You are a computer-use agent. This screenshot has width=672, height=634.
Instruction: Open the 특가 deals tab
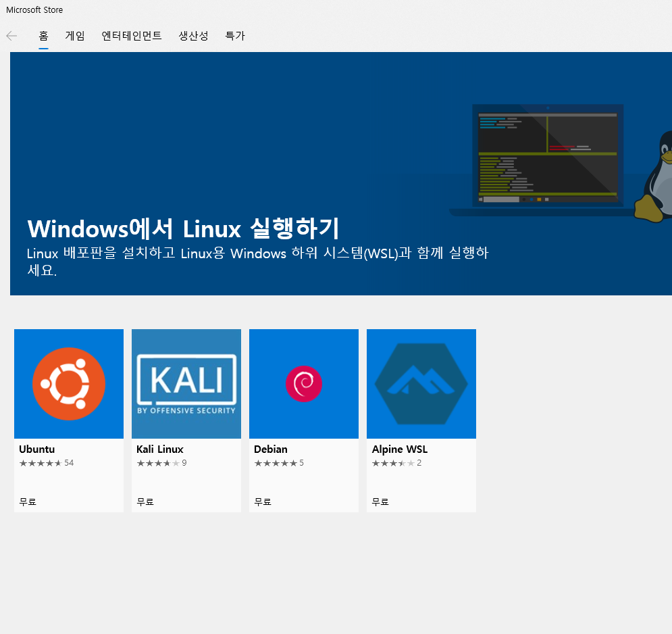click(x=235, y=36)
